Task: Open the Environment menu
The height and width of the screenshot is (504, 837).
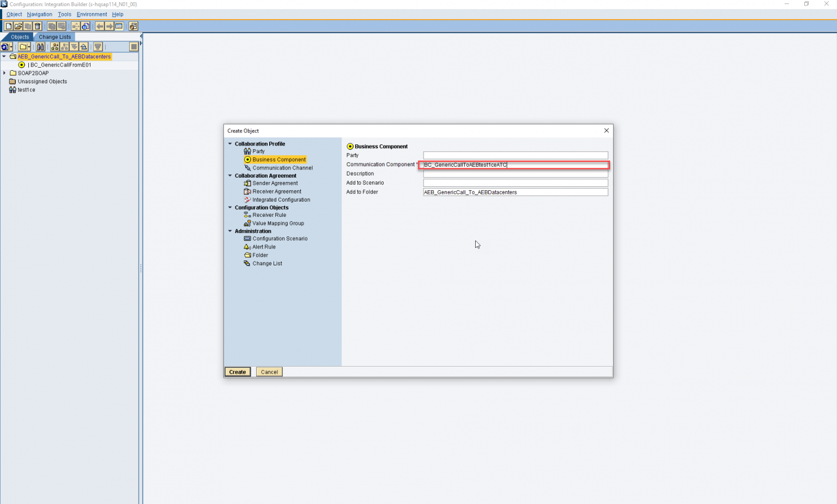Action: click(x=92, y=14)
